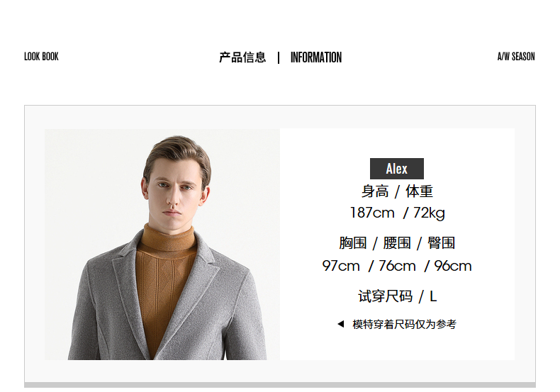The image size is (560, 392).
Task: Click the 模特穿着尺码仅为参考 note
Action: tap(404, 324)
